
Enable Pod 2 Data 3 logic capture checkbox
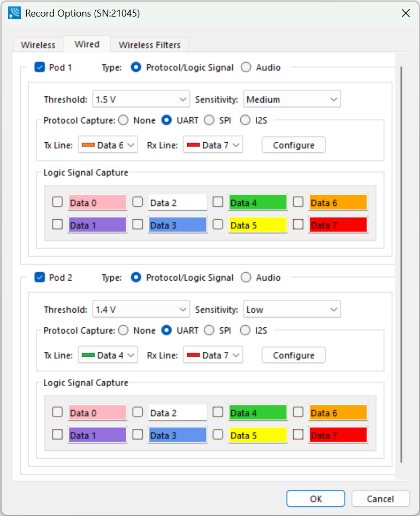click(x=138, y=434)
